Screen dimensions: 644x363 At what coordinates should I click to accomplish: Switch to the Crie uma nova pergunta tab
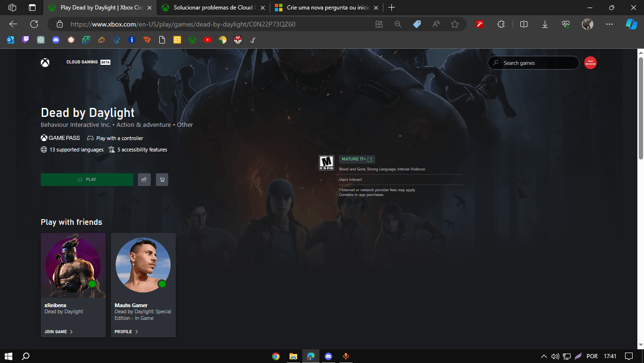coord(327,8)
